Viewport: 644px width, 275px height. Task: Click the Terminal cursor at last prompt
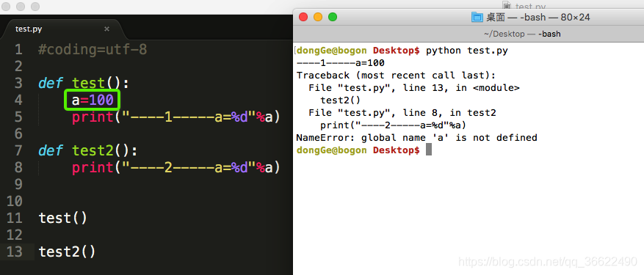(429, 150)
